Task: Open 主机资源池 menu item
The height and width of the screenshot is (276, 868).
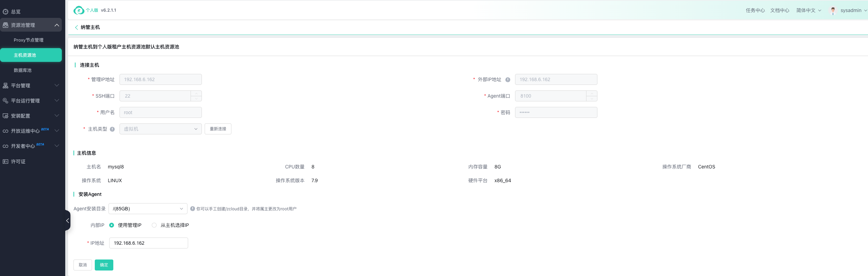Action: [31, 55]
